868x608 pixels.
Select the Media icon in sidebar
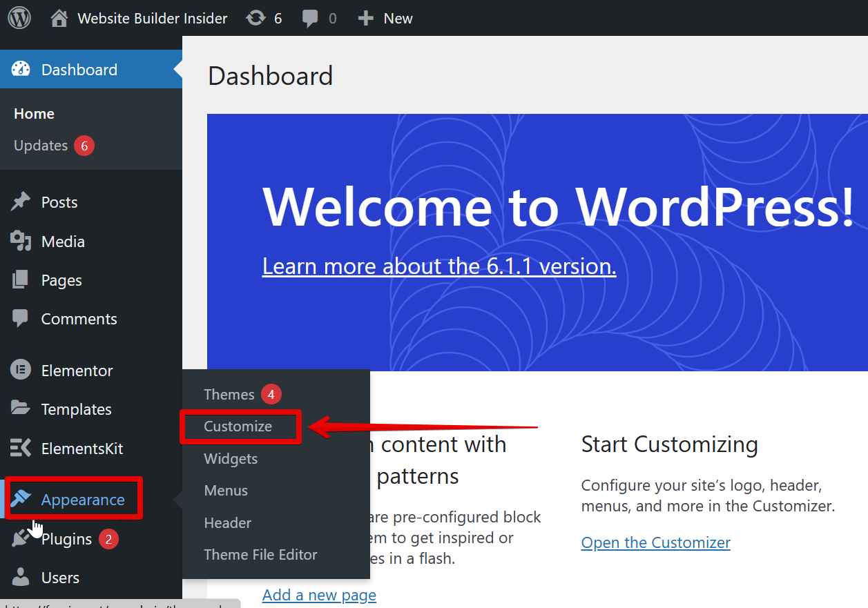pyautogui.click(x=21, y=241)
